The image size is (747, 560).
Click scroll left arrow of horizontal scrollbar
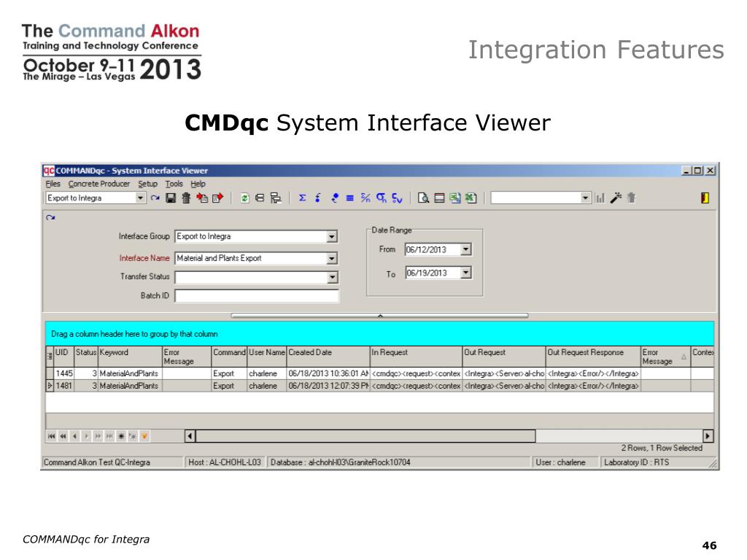tap(190, 436)
